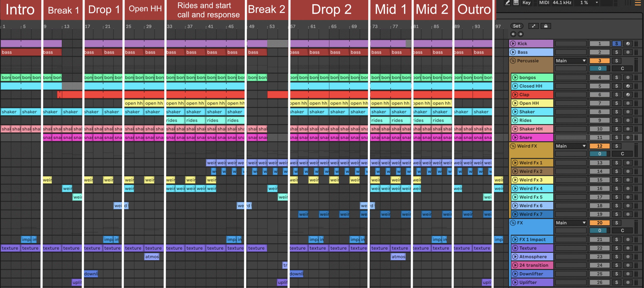Screen dimensions: 644x288
Task: Click the previous locator arrow
Action: [513, 34]
